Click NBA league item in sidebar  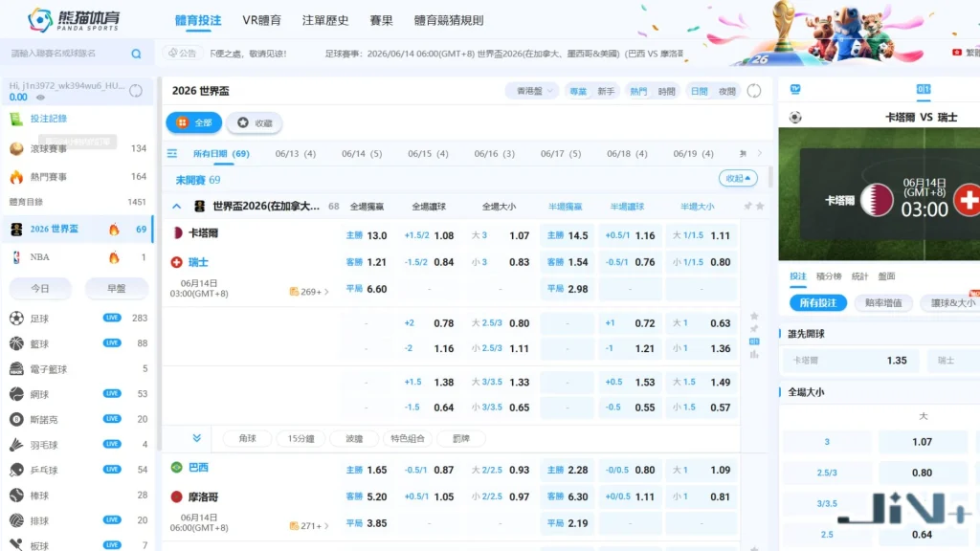pyautogui.click(x=78, y=256)
